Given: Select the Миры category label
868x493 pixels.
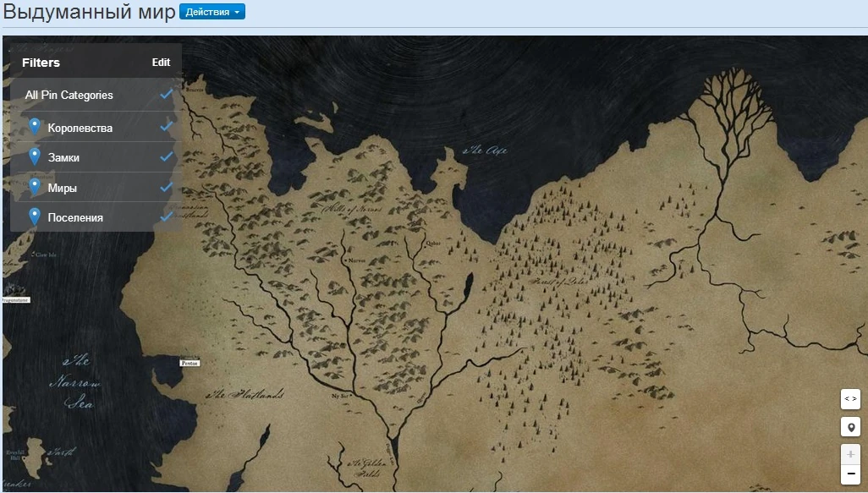Looking at the screenshot, I should point(62,188).
